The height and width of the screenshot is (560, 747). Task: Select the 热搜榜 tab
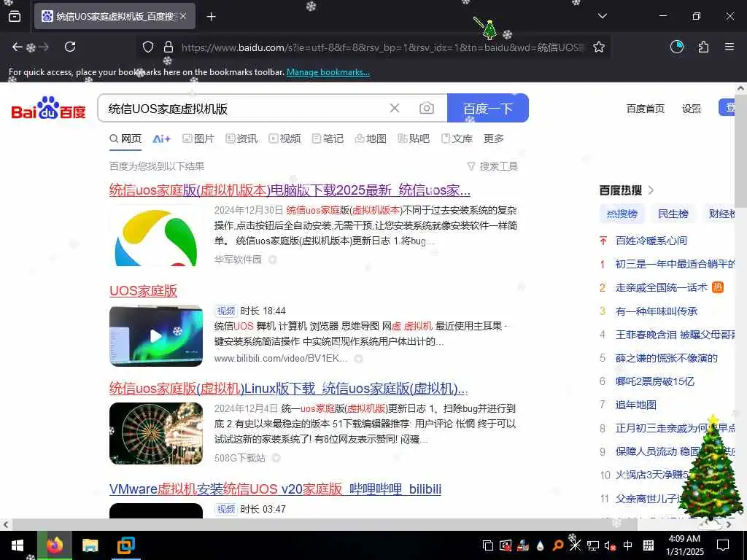[x=622, y=214]
